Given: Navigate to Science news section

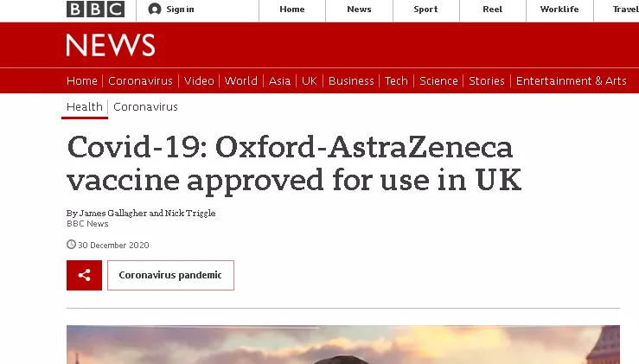Looking at the screenshot, I should pos(438,80).
